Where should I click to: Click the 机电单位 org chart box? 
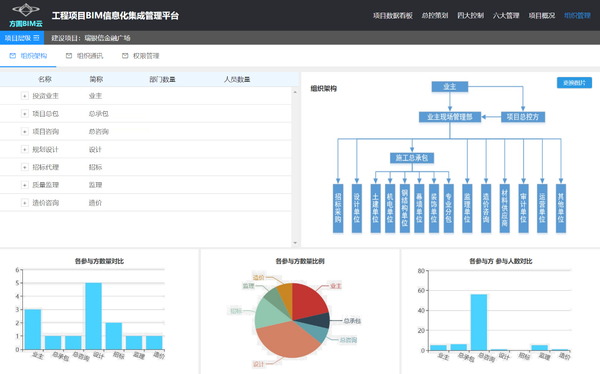click(390, 208)
